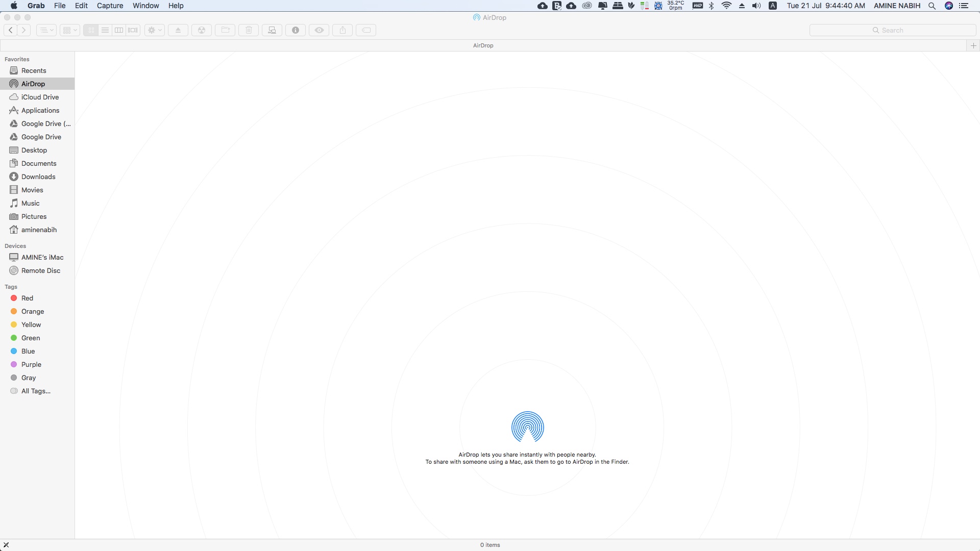
Task: Click the Connect to Server icon
Action: tap(272, 30)
